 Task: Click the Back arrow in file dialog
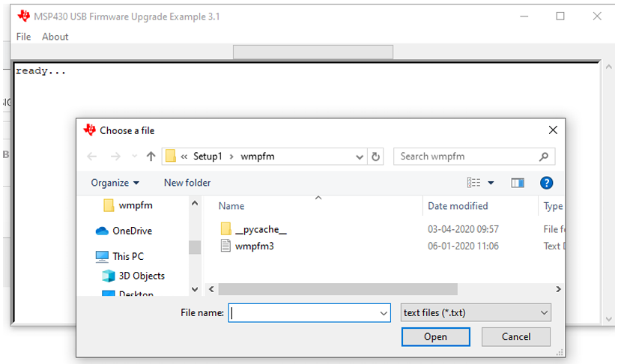click(92, 157)
